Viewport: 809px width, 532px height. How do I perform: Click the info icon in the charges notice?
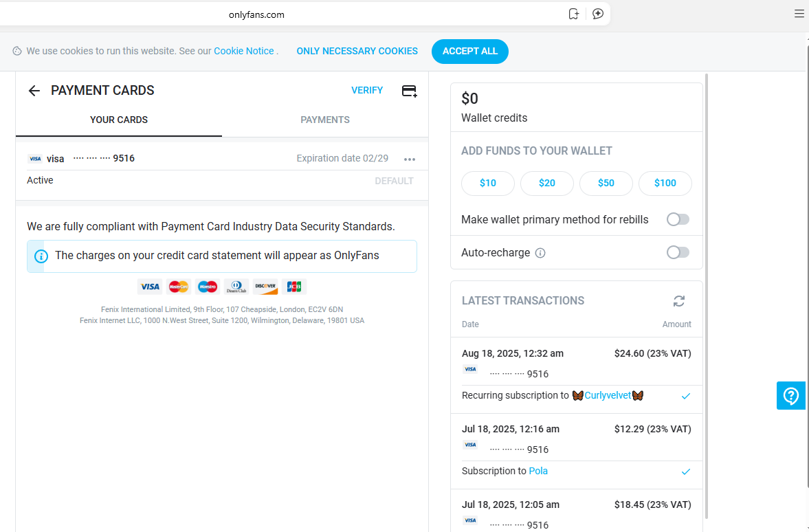41,256
